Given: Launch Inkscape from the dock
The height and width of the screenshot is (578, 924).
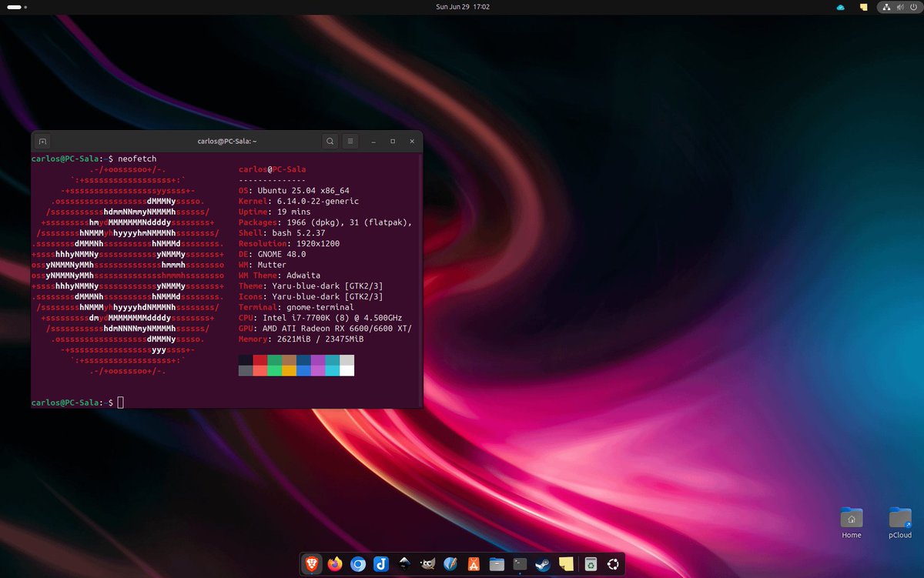Looking at the screenshot, I should pyautogui.click(x=404, y=564).
